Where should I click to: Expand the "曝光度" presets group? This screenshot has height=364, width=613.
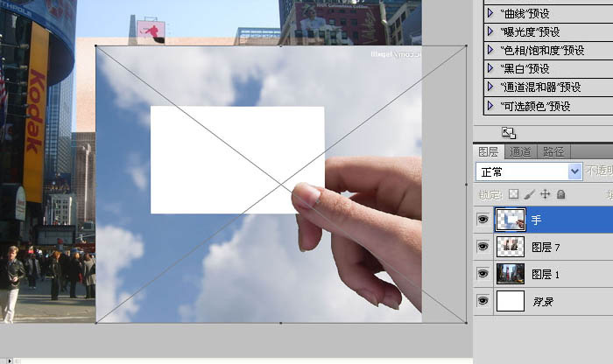(490, 31)
